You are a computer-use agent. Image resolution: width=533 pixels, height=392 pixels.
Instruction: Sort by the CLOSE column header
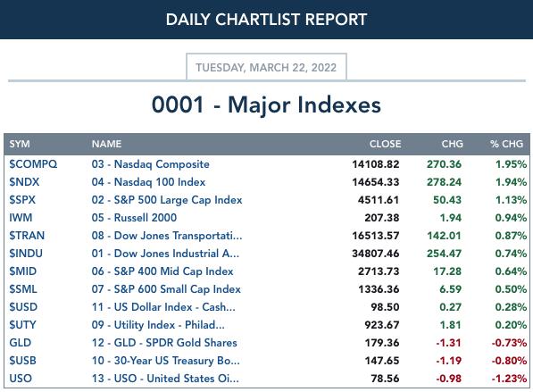[x=385, y=144]
